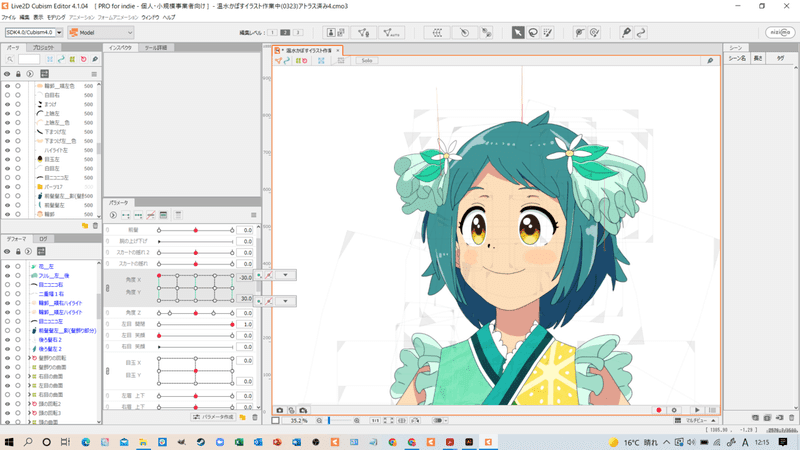Click the glue tool icon
The height and width of the screenshot is (450, 800).
pyautogui.click(x=486, y=33)
